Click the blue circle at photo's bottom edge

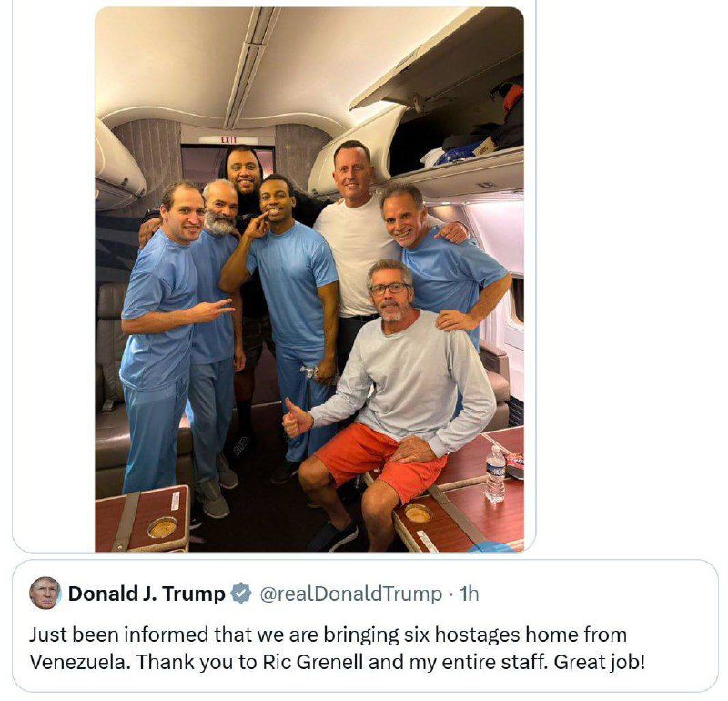(x=493, y=547)
